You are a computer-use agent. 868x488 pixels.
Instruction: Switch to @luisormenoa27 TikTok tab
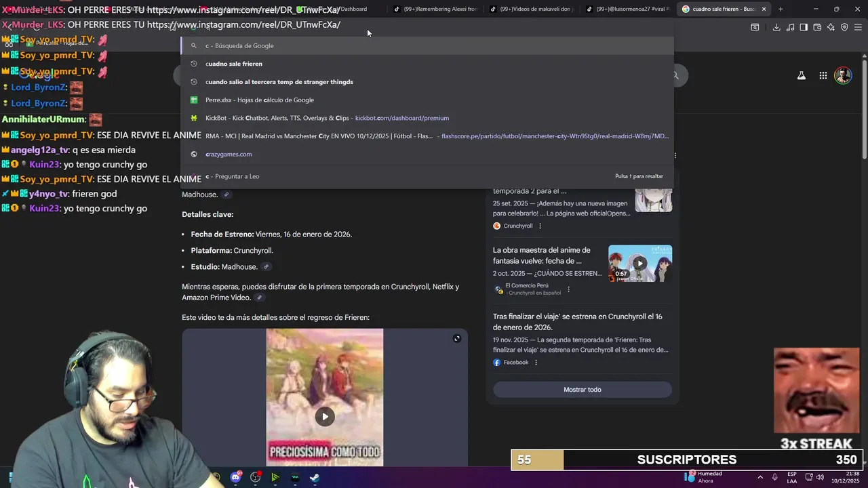click(629, 9)
